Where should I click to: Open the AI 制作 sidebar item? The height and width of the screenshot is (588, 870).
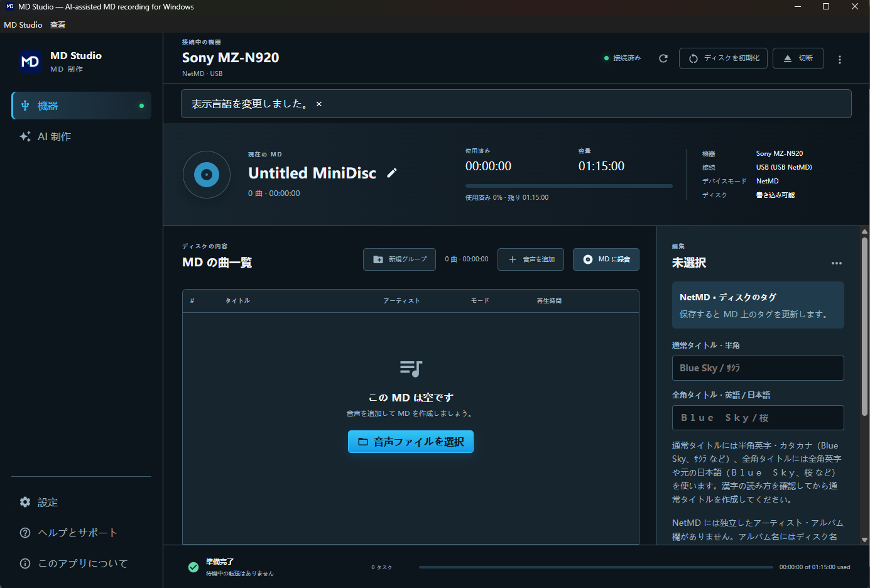click(x=82, y=136)
